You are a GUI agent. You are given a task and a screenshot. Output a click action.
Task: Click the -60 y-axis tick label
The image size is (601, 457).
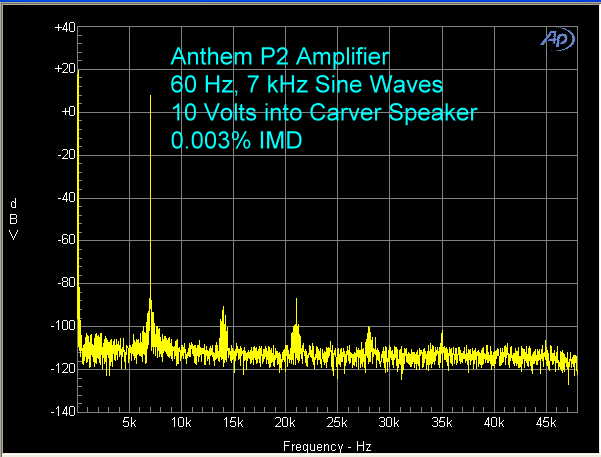[x=66, y=240]
